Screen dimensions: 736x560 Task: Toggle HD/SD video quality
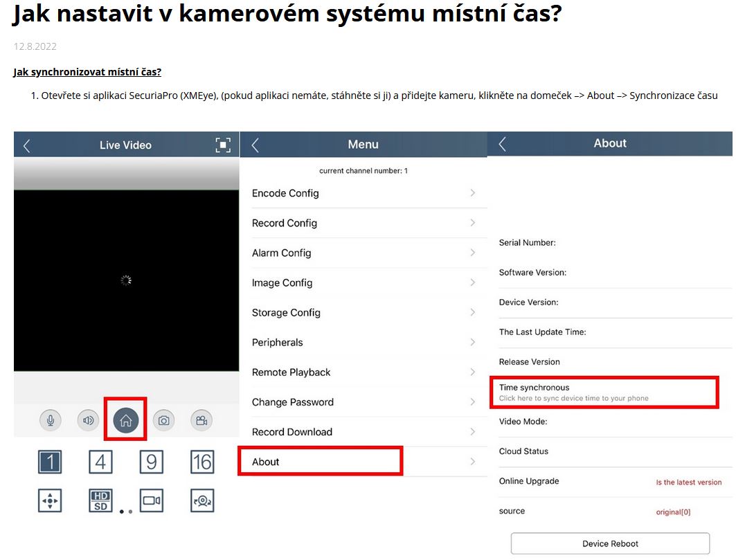click(x=100, y=500)
